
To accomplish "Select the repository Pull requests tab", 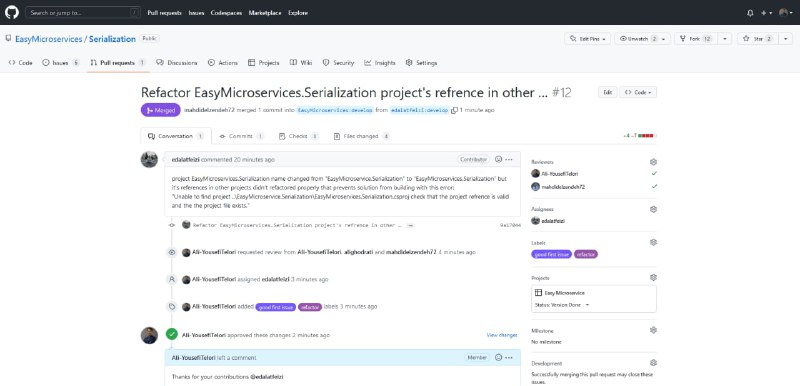I will click(x=117, y=63).
